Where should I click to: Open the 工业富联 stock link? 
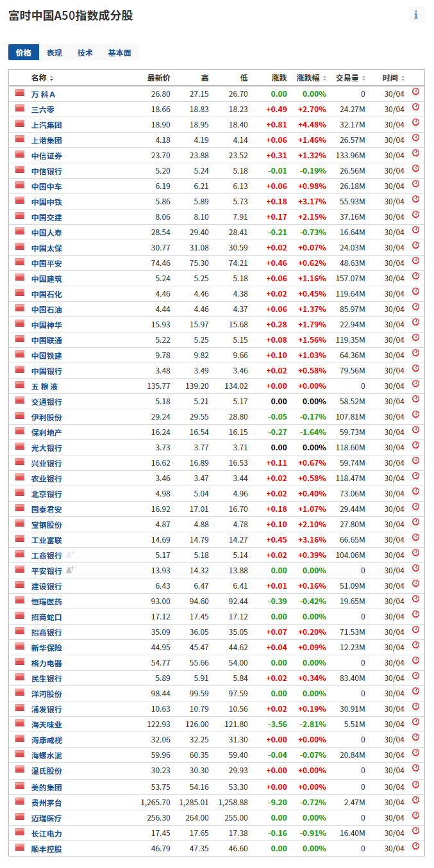pos(47,540)
